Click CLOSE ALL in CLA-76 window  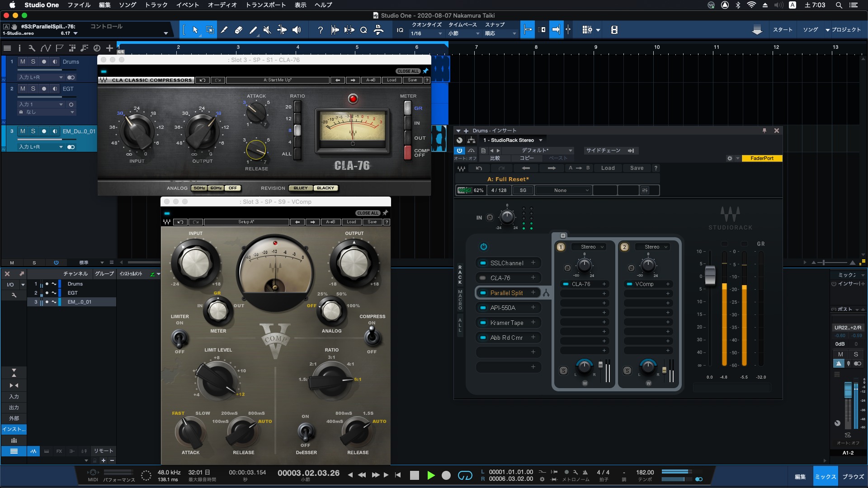(408, 71)
